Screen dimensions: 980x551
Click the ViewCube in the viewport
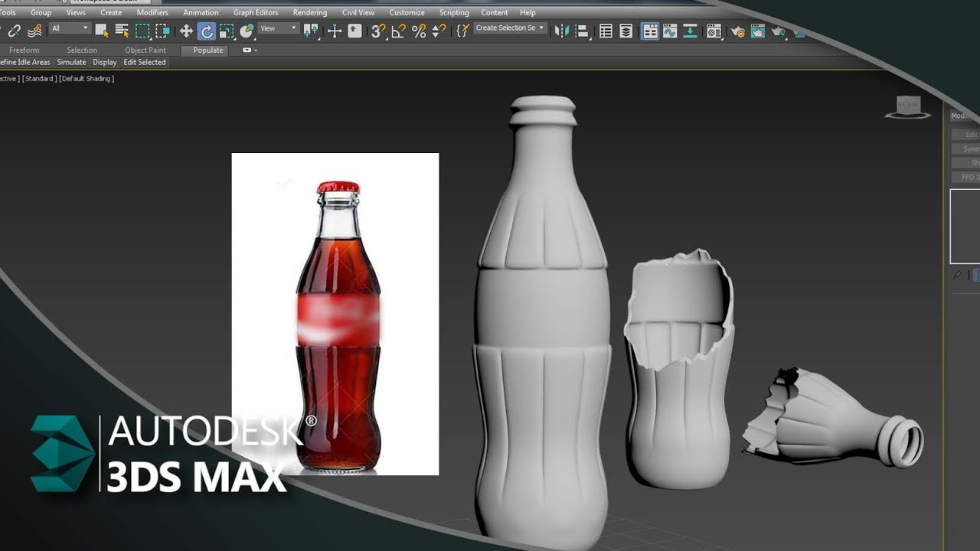(908, 108)
